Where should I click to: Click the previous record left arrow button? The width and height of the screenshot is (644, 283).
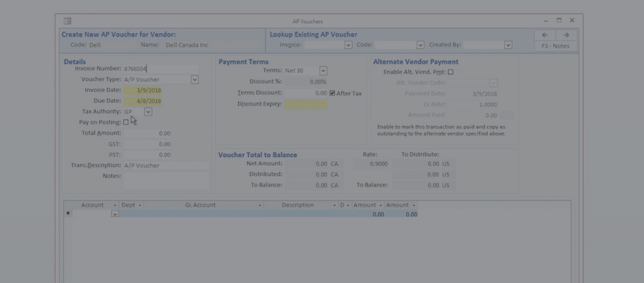tap(545, 35)
